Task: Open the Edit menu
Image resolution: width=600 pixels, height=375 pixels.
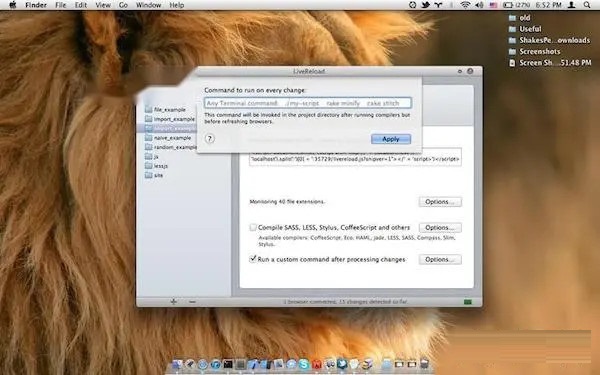Action: tap(81, 5)
